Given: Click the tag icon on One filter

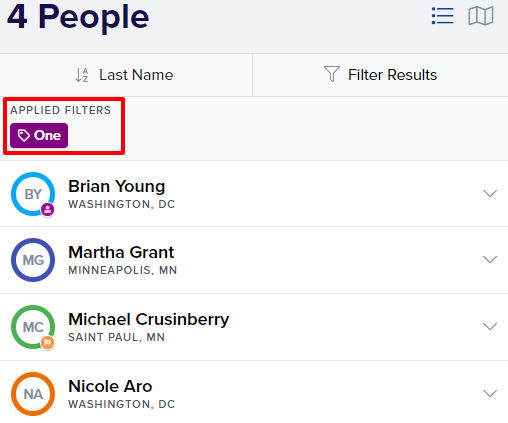Looking at the screenshot, I should (x=24, y=136).
